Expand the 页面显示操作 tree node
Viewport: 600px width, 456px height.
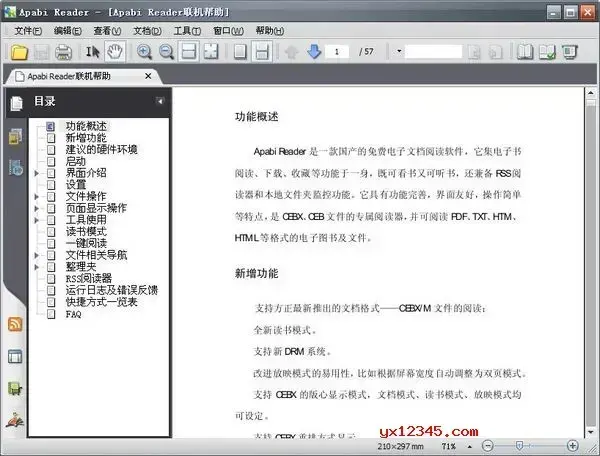click(36, 208)
